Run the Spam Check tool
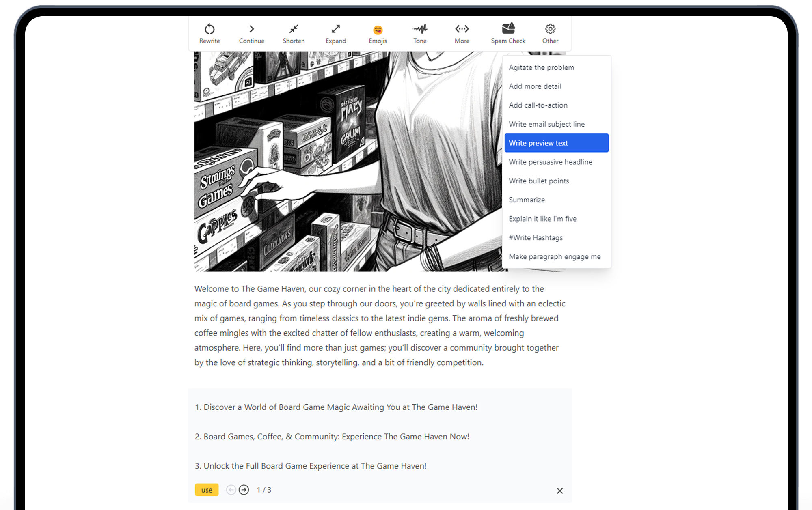Screen dimensions: 812x510 coord(508,29)
